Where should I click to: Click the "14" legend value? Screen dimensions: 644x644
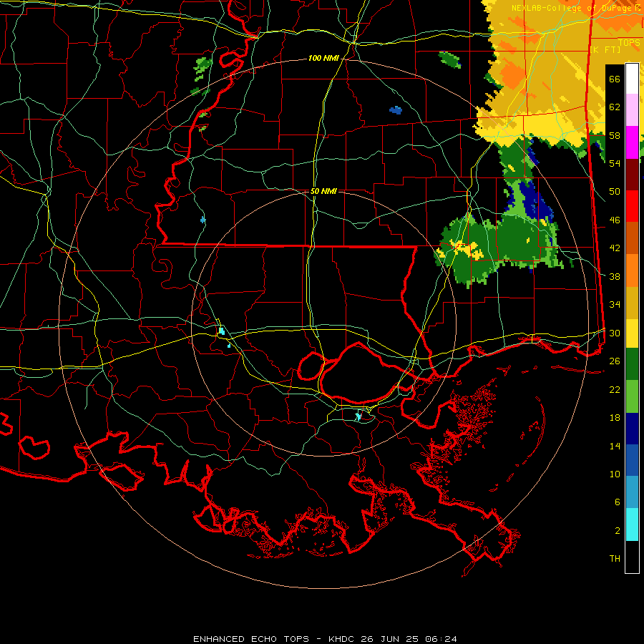coord(615,446)
